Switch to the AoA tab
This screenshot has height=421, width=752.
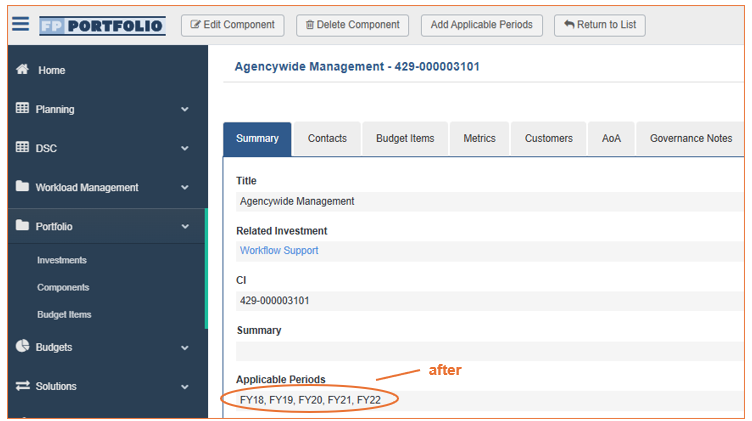[x=611, y=139]
